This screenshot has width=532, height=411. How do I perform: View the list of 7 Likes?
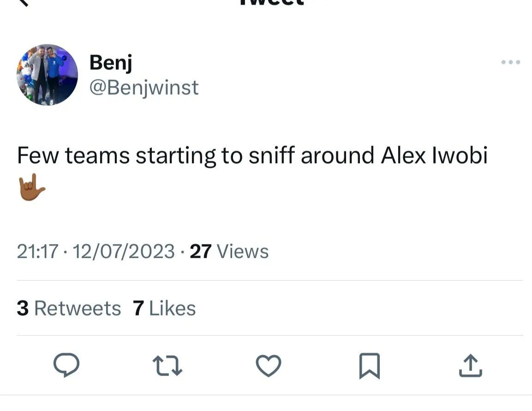tap(164, 308)
